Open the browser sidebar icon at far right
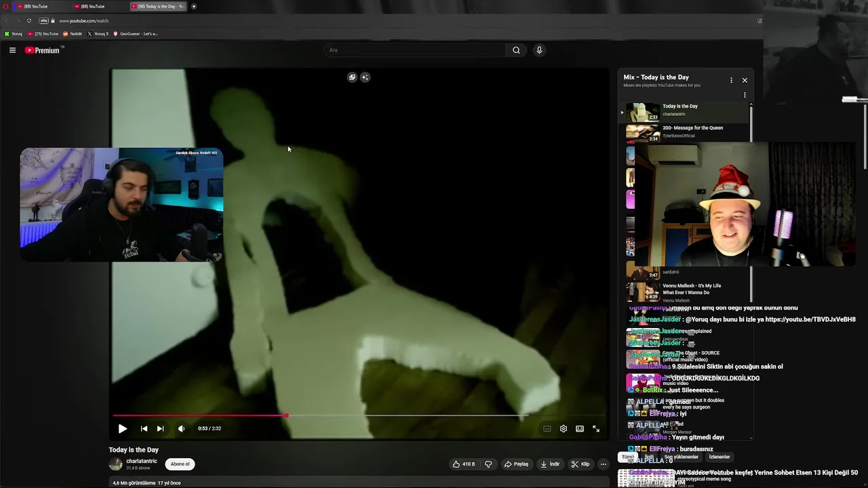The height and width of the screenshot is (488, 868). pos(759,20)
